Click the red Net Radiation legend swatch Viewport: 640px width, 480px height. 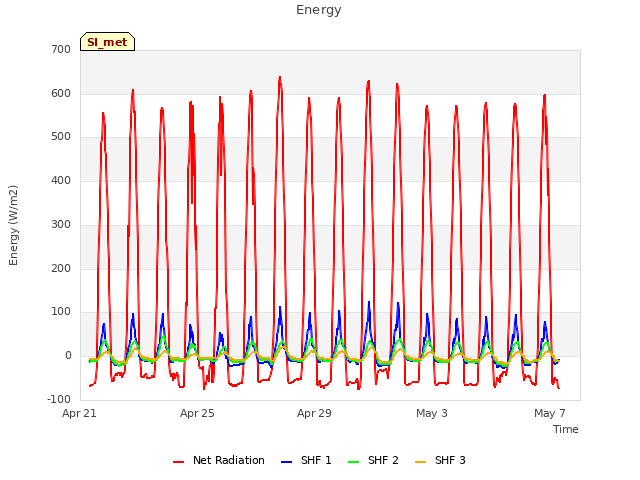tap(178, 462)
